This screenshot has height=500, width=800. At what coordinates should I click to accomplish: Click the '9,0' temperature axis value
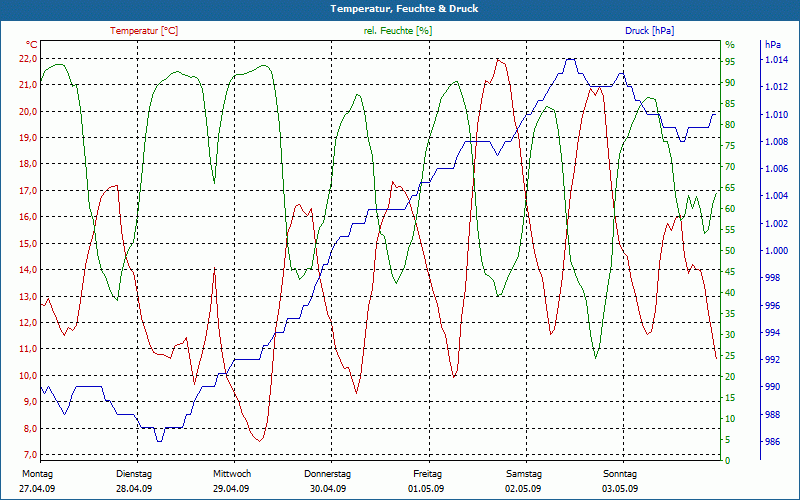point(30,402)
